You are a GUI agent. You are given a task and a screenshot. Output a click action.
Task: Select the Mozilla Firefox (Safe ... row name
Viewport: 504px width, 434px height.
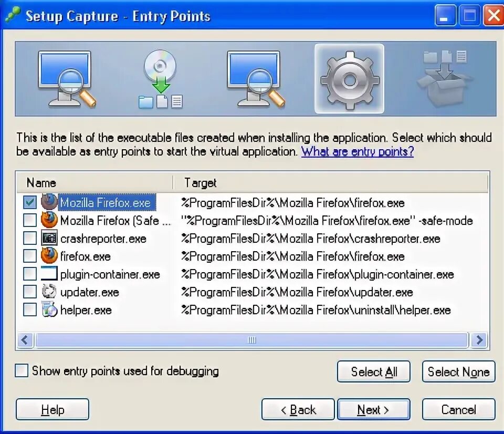tap(115, 221)
